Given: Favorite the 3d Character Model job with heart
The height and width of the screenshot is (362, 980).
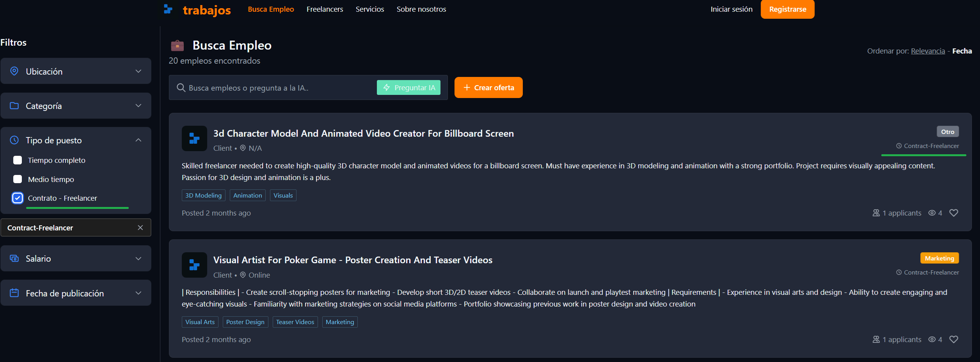Looking at the screenshot, I should [953, 213].
